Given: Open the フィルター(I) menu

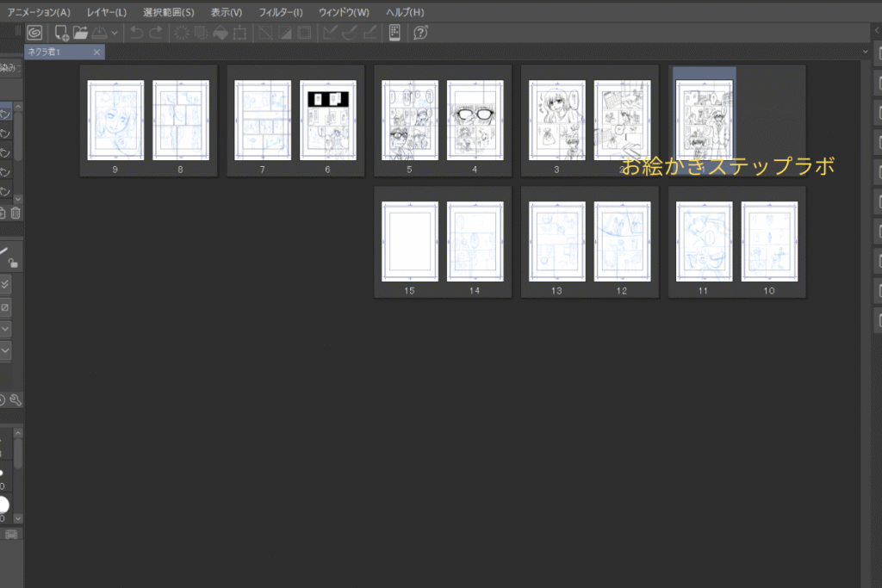Looking at the screenshot, I should [281, 12].
